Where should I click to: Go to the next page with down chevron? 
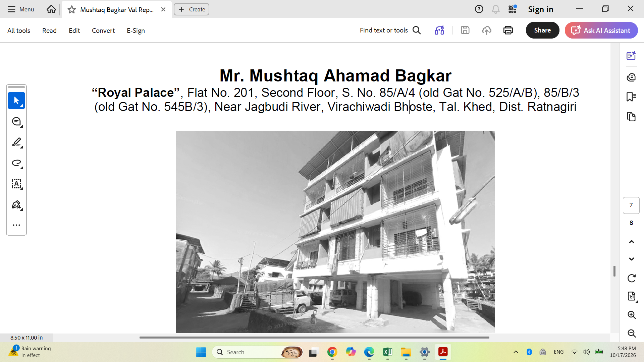632,259
